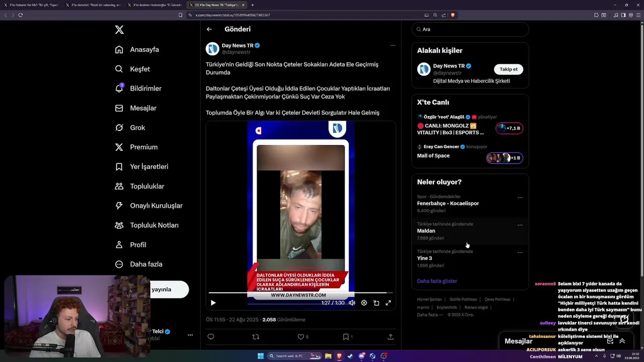Image resolution: width=644 pixels, height=362 pixels.
Task: Open the Maldan trending topic
Action: coord(426,231)
